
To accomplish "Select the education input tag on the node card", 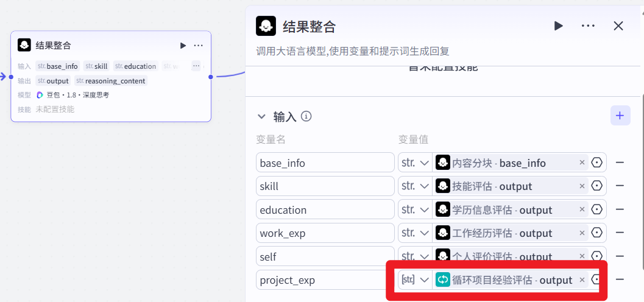I will (x=135, y=66).
